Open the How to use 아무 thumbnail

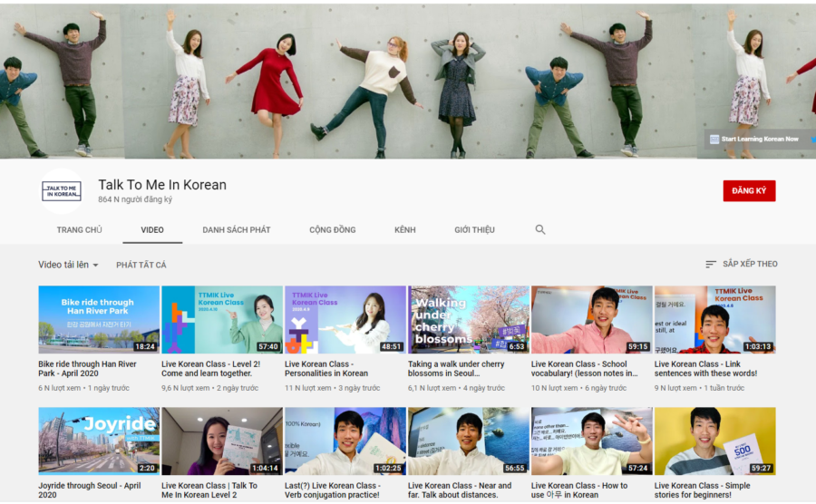(x=592, y=441)
